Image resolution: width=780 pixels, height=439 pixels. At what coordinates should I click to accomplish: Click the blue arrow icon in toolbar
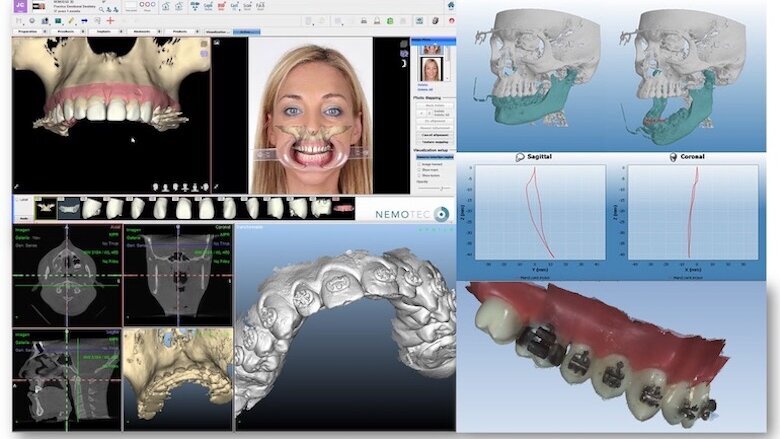pyautogui.click(x=83, y=20)
